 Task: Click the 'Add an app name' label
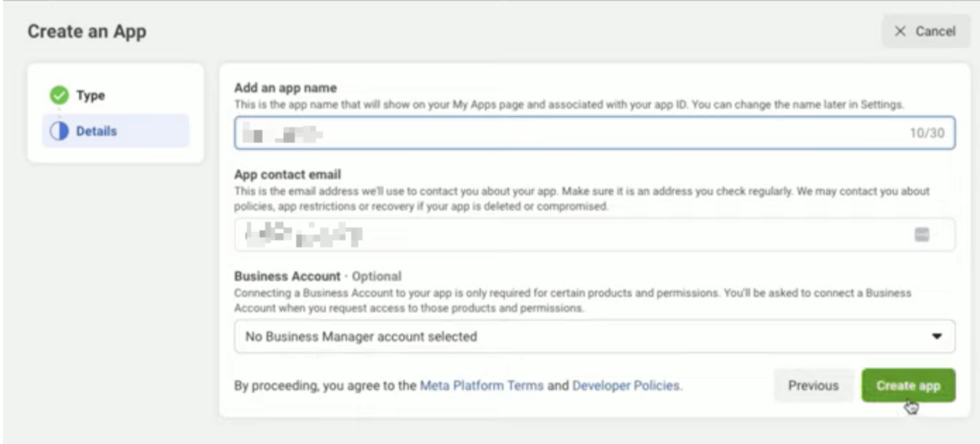pos(286,88)
